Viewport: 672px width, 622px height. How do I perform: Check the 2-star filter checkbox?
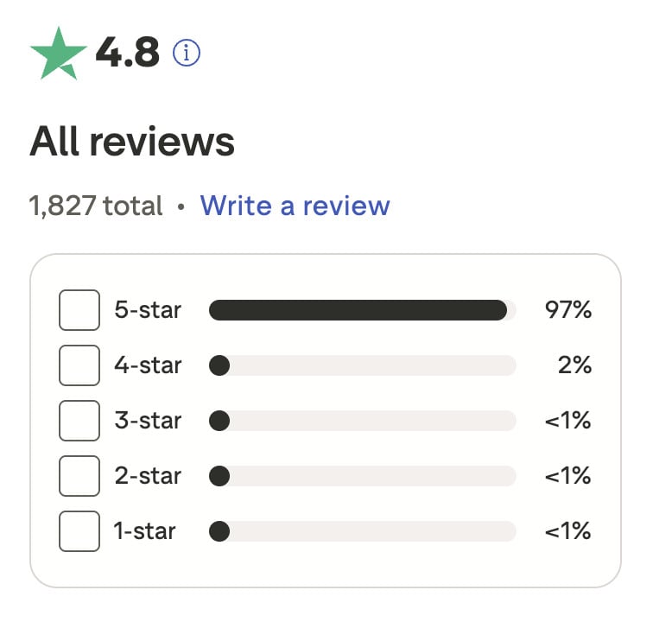click(79, 476)
